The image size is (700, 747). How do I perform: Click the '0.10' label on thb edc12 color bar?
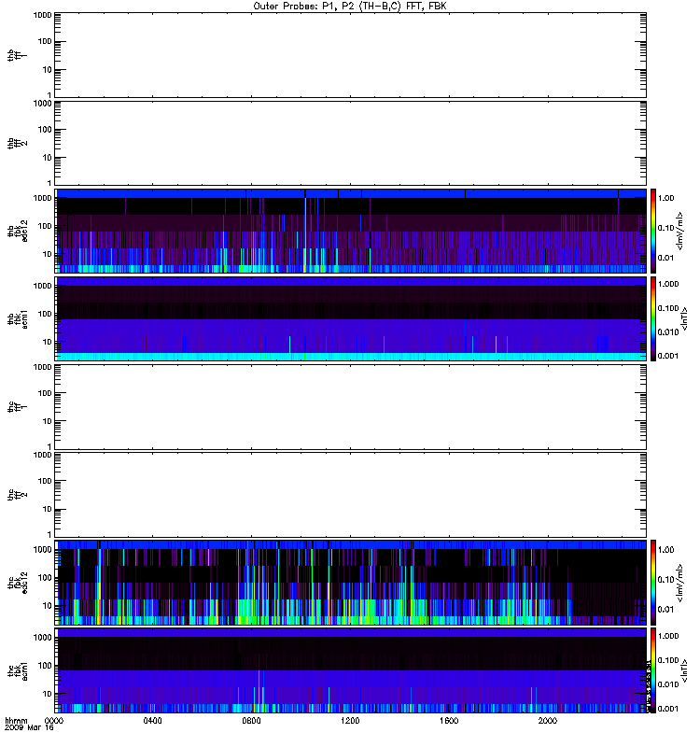(x=665, y=228)
